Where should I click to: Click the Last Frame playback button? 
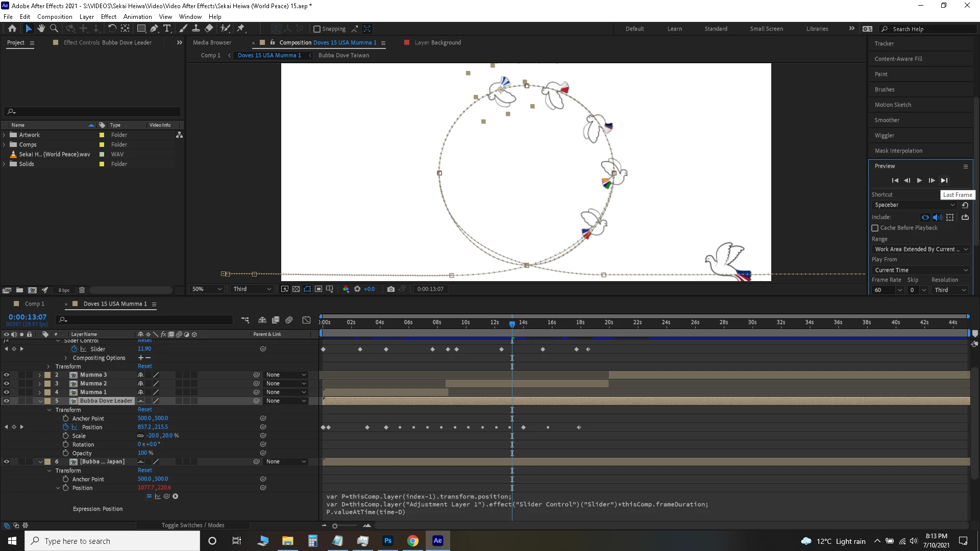pos(944,180)
